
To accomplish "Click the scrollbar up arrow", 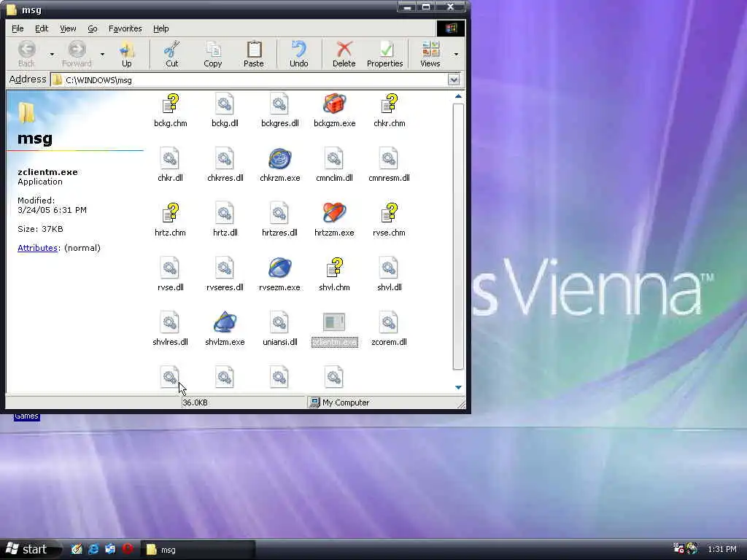I will click(x=458, y=96).
